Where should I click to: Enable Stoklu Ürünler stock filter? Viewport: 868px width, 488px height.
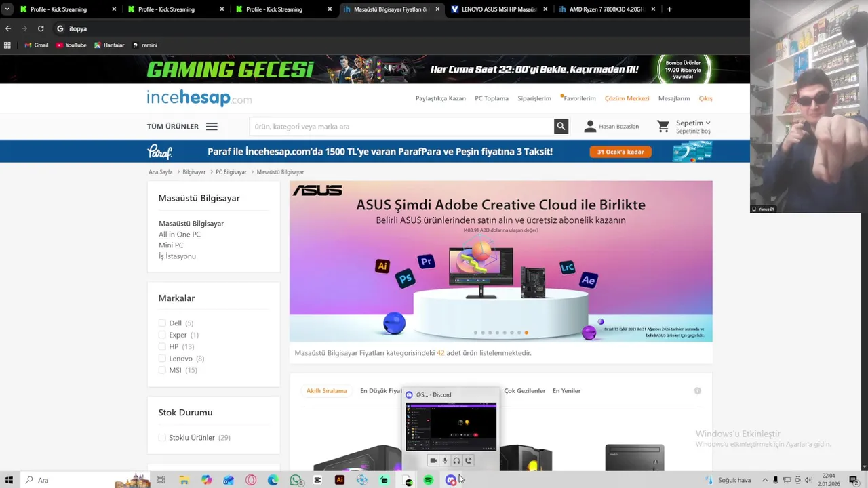click(x=162, y=437)
